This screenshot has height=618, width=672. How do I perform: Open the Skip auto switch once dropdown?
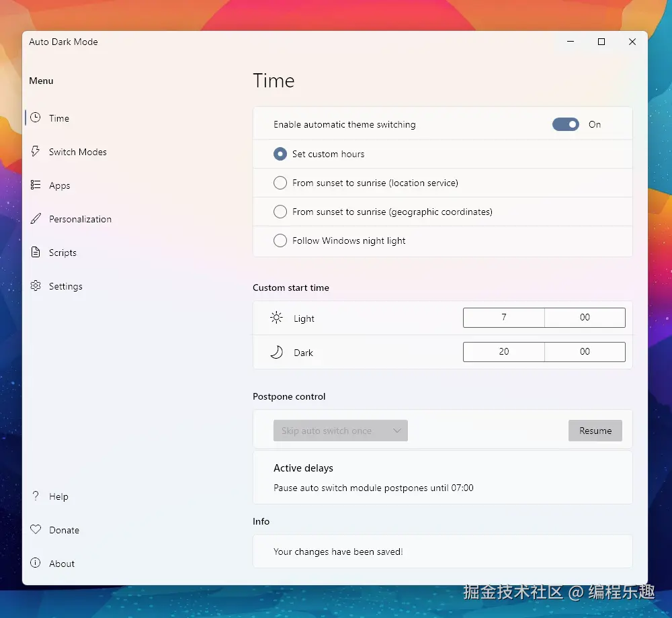341,431
